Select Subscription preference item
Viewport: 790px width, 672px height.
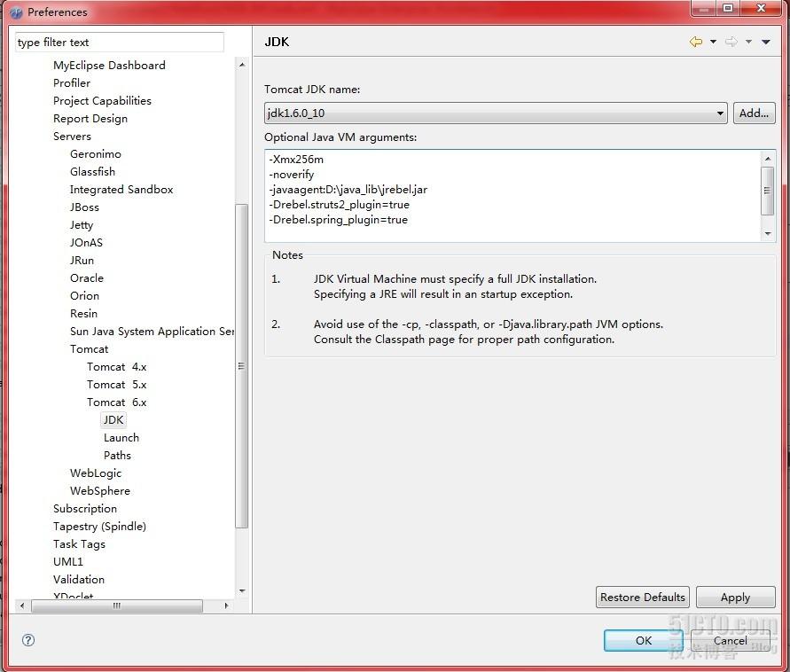(85, 509)
